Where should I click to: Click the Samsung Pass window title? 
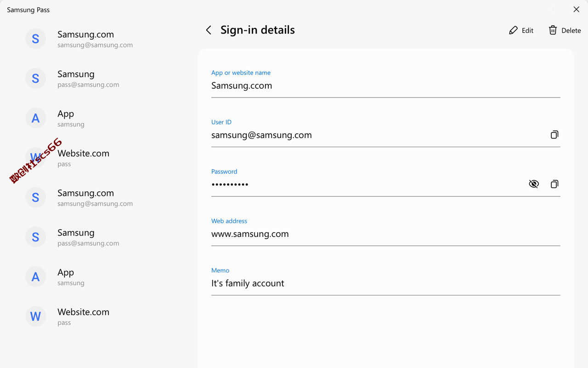pyautogui.click(x=28, y=10)
